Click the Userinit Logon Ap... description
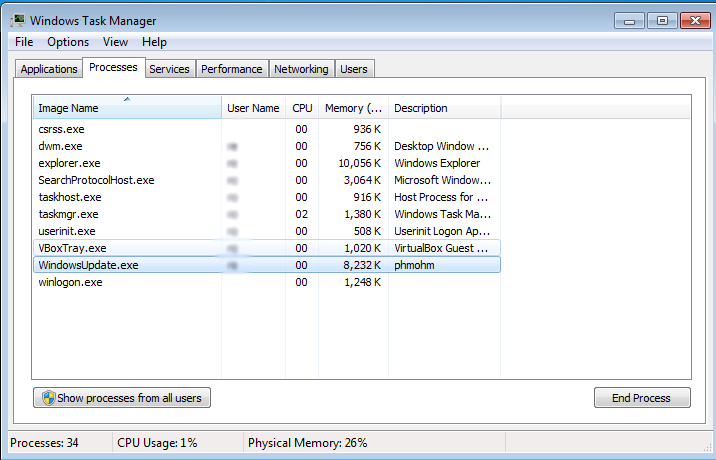The height and width of the screenshot is (460, 716). pos(442,231)
